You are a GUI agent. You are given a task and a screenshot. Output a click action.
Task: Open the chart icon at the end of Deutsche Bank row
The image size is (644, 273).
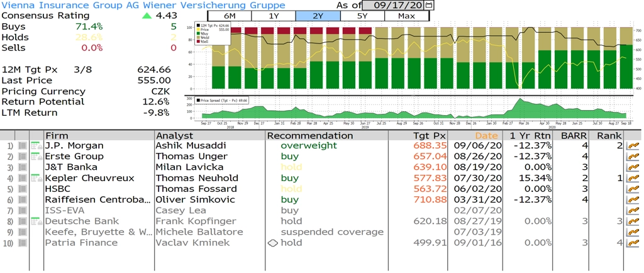point(634,221)
